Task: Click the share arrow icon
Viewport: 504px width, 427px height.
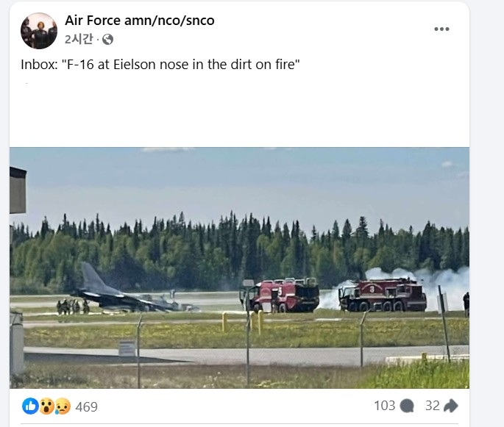Action: tap(450, 406)
